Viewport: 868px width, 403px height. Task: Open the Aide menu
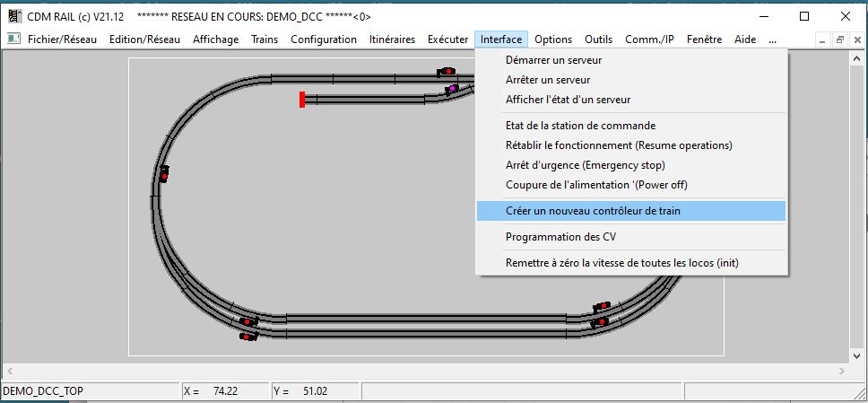coord(745,39)
